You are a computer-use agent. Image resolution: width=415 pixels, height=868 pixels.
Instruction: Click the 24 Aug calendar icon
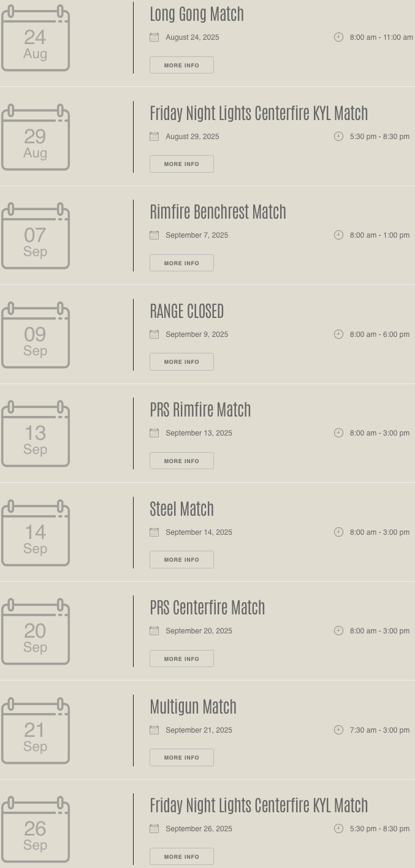tap(35, 38)
